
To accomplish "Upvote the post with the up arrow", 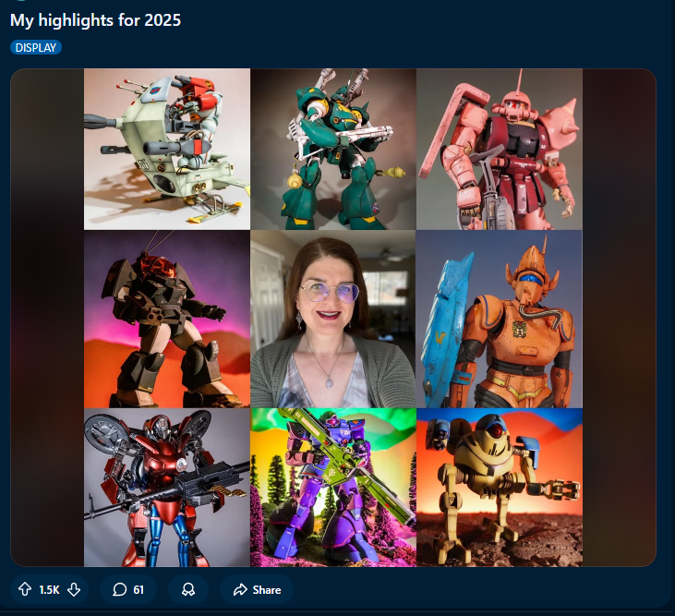I will (x=25, y=589).
